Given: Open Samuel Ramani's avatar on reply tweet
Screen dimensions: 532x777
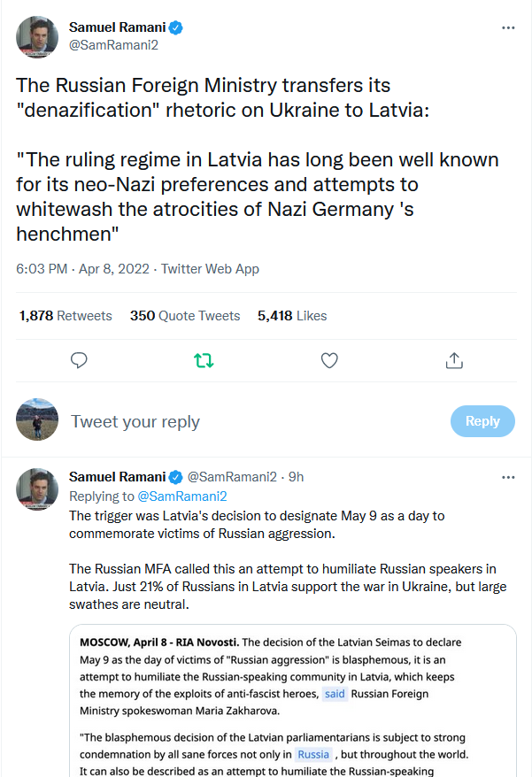Looking at the screenshot, I should coord(37,489).
